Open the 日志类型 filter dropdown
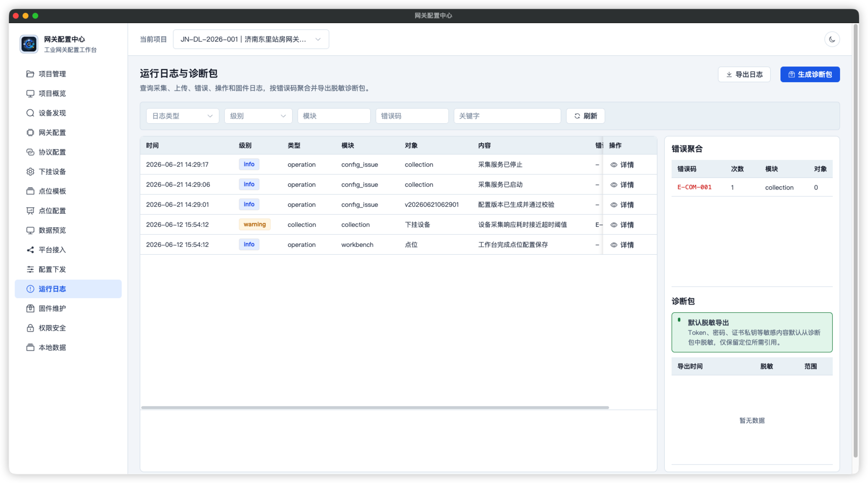The height and width of the screenshot is (483, 868). (x=183, y=116)
